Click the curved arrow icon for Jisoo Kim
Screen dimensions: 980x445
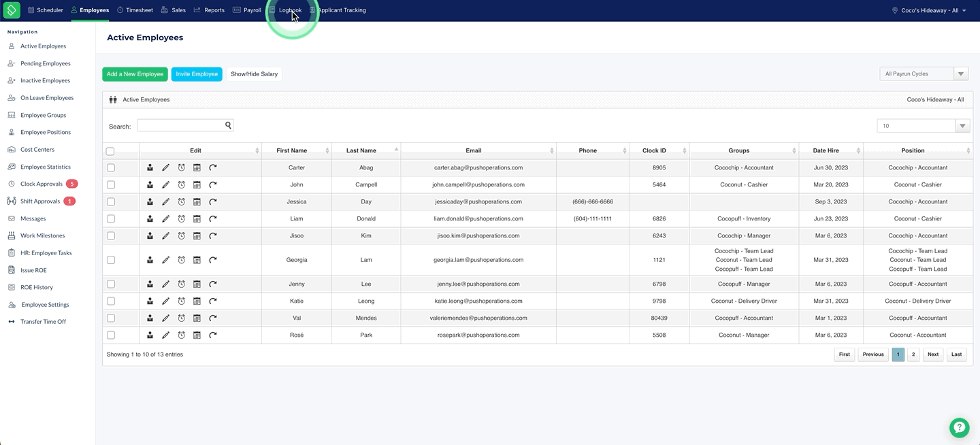point(213,235)
